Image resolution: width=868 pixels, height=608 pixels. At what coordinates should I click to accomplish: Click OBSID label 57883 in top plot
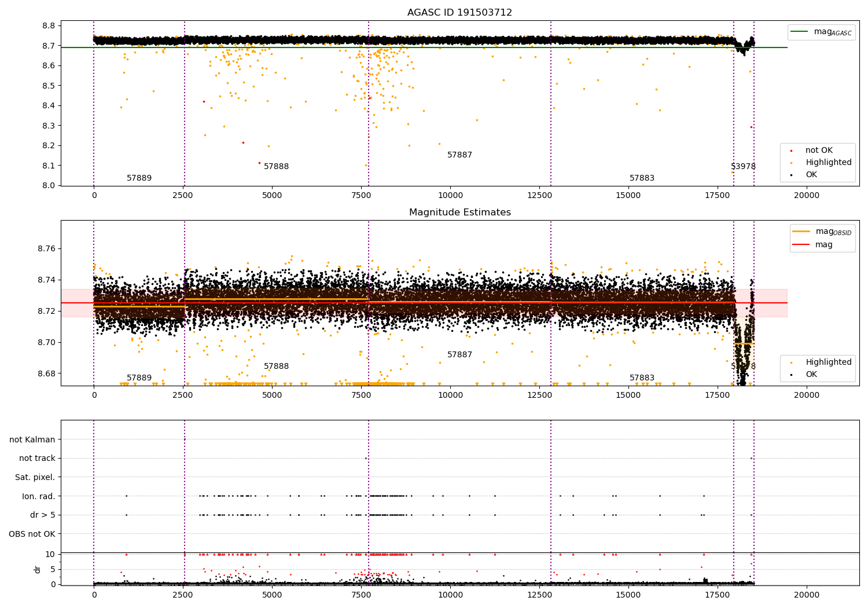pyautogui.click(x=642, y=178)
